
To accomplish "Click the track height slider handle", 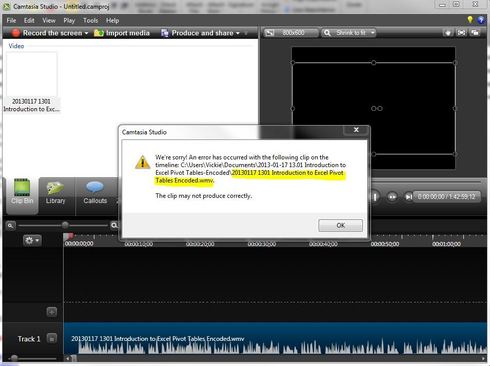I will tap(14, 358).
